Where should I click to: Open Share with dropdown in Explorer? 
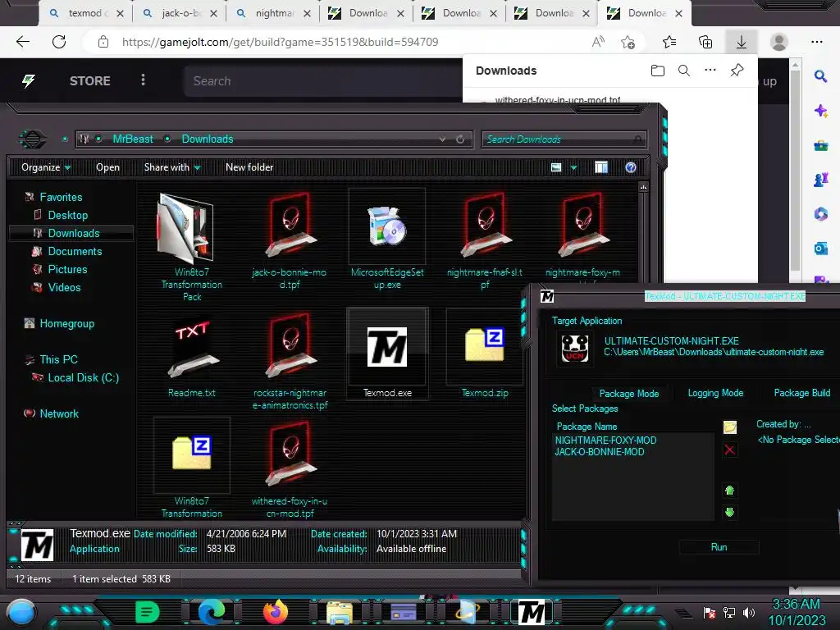point(172,167)
